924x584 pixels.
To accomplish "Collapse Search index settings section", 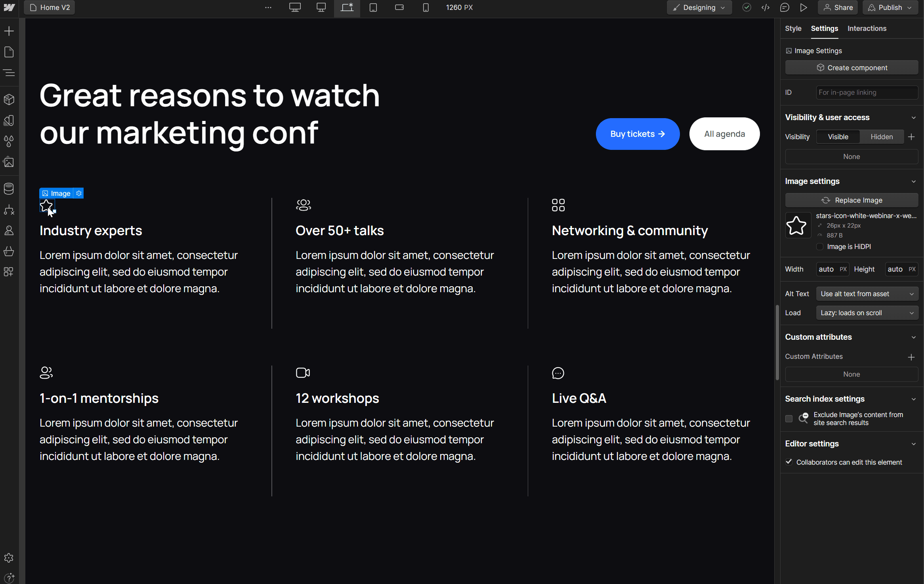I will click(x=914, y=399).
